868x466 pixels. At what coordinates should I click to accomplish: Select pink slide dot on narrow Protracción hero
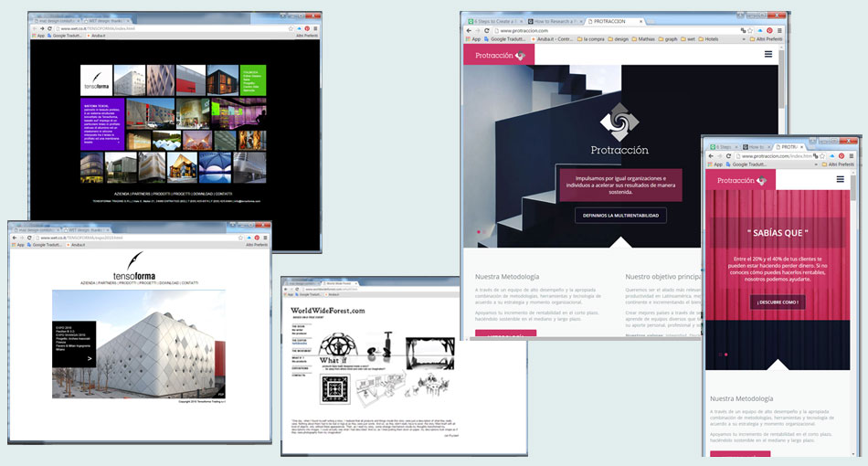(725, 355)
